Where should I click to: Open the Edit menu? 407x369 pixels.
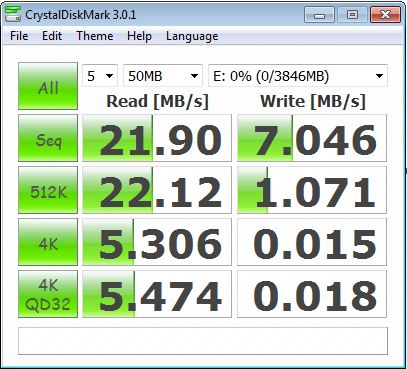(52, 36)
